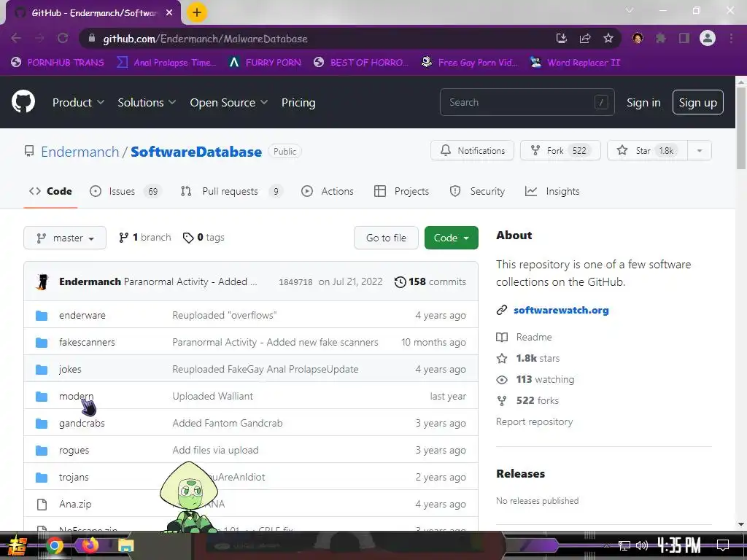Switch to the Pull requests tab
Viewport: 747px width, 560px height.
pos(232,191)
